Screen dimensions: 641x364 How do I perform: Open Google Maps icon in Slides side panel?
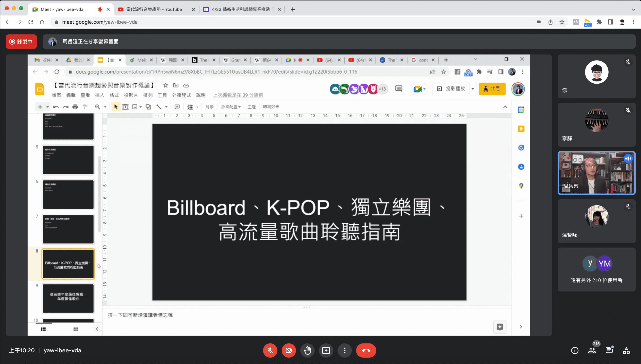pos(521,186)
